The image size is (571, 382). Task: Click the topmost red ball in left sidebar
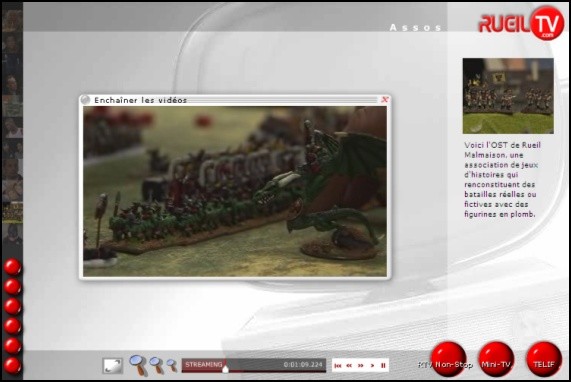tap(13, 267)
